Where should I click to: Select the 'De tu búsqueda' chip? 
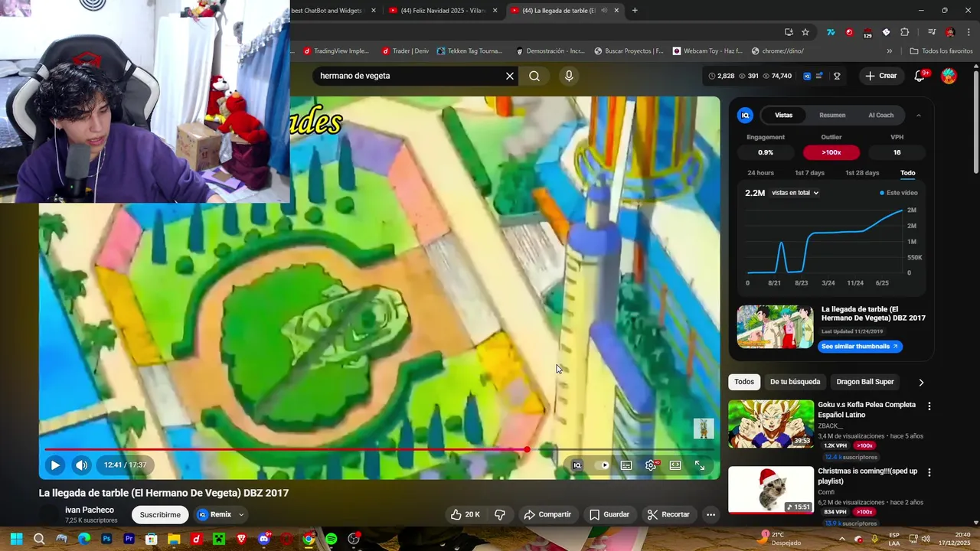pos(795,382)
